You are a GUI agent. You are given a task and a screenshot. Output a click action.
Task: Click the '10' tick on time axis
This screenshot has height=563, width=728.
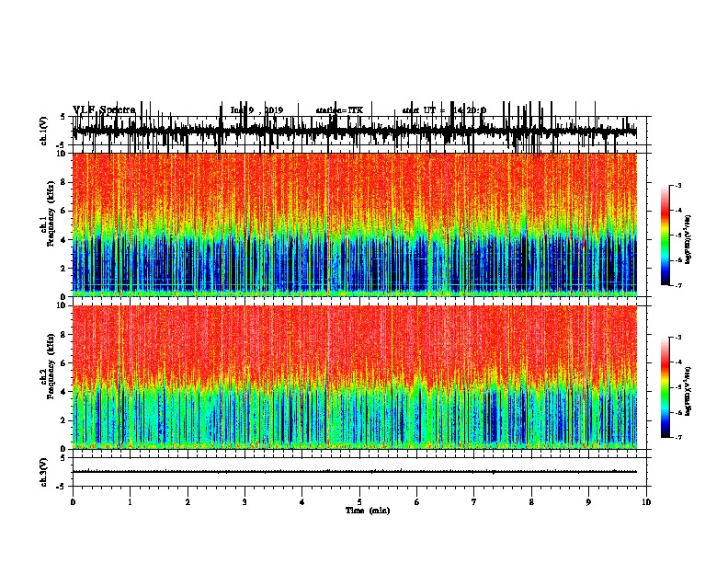click(646, 502)
